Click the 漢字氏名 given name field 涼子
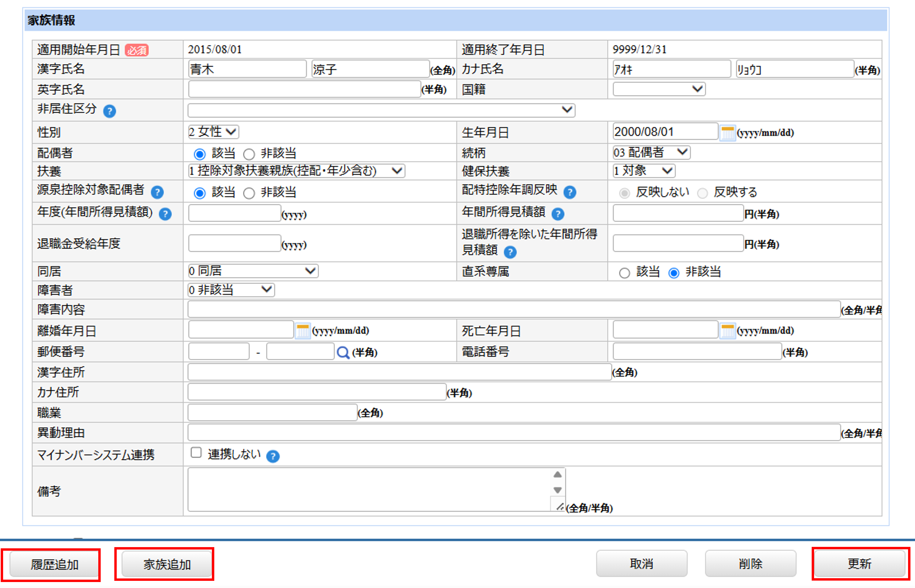 [370, 69]
